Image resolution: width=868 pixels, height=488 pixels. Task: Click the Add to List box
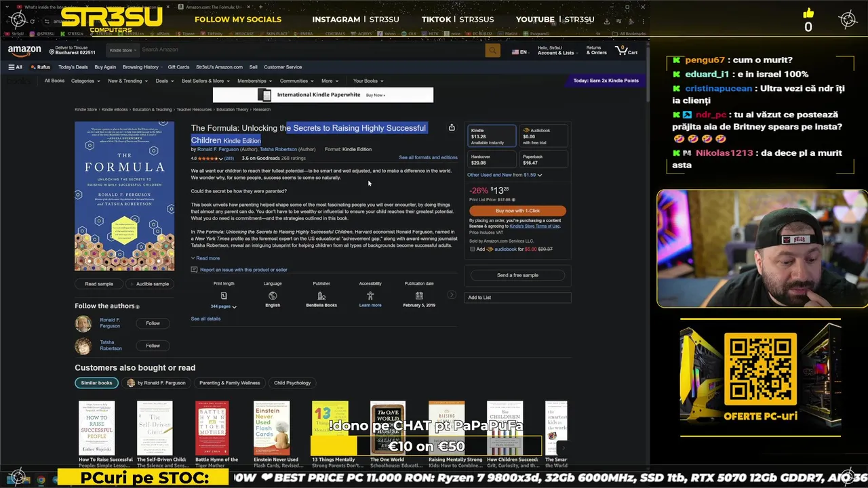(x=517, y=298)
